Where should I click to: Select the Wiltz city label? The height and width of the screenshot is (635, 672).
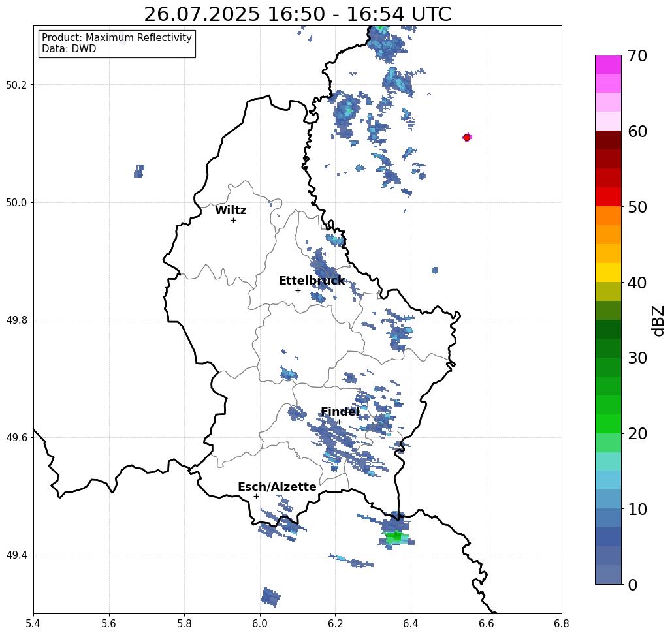(x=231, y=210)
